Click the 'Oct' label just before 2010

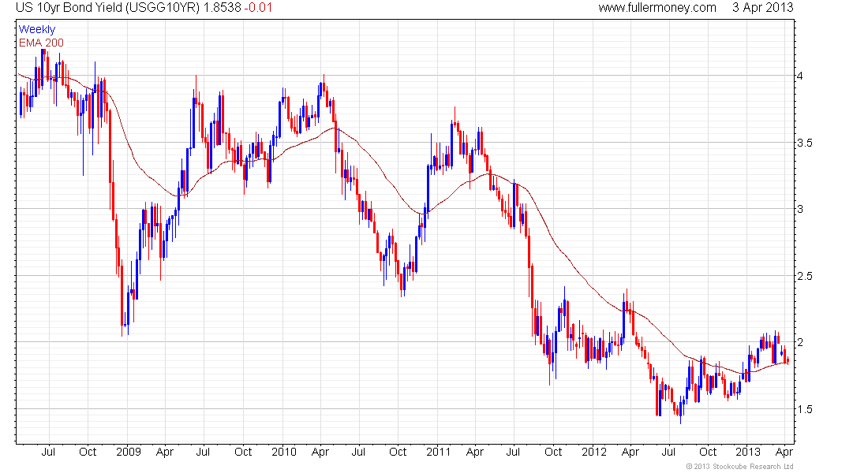point(243,452)
